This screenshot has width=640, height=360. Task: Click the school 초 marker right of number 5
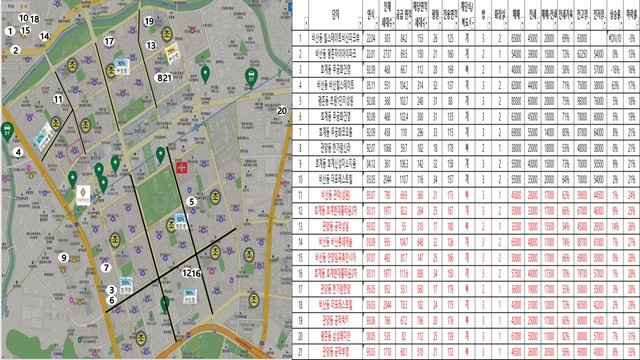pos(215,198)
